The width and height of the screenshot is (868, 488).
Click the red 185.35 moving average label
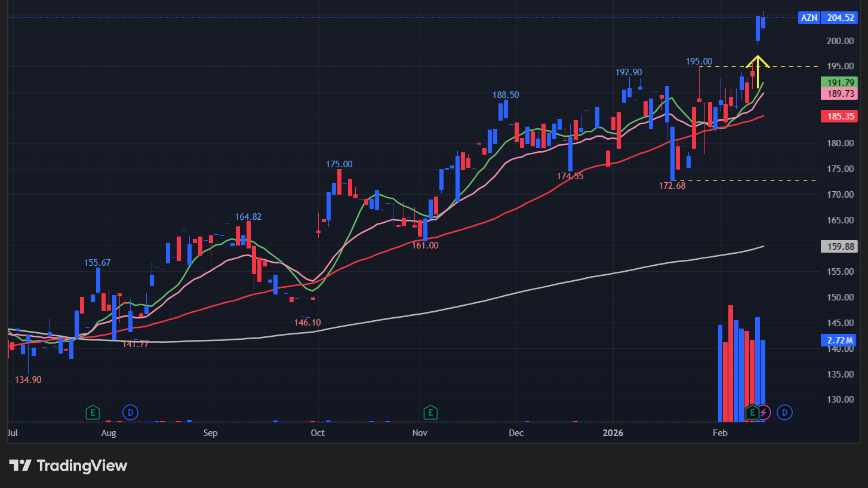[839, 116]
